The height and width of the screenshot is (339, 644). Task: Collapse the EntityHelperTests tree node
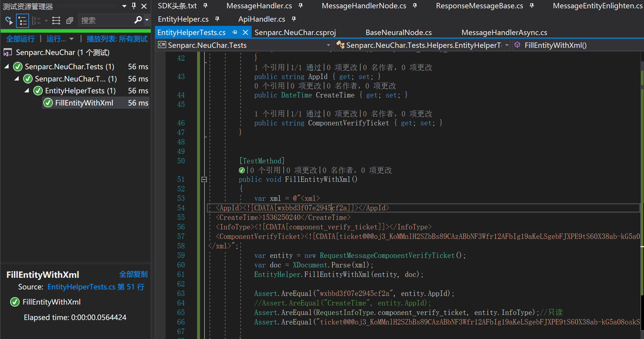point(27,91)
